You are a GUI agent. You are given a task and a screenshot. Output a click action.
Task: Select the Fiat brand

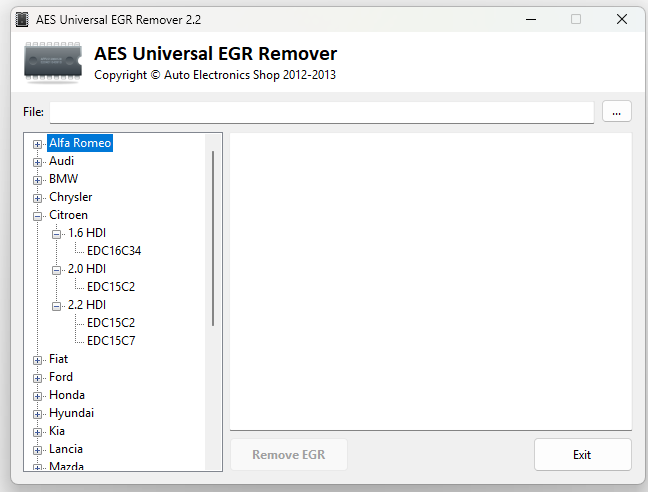pyautogui.click(x=58, y=359)
